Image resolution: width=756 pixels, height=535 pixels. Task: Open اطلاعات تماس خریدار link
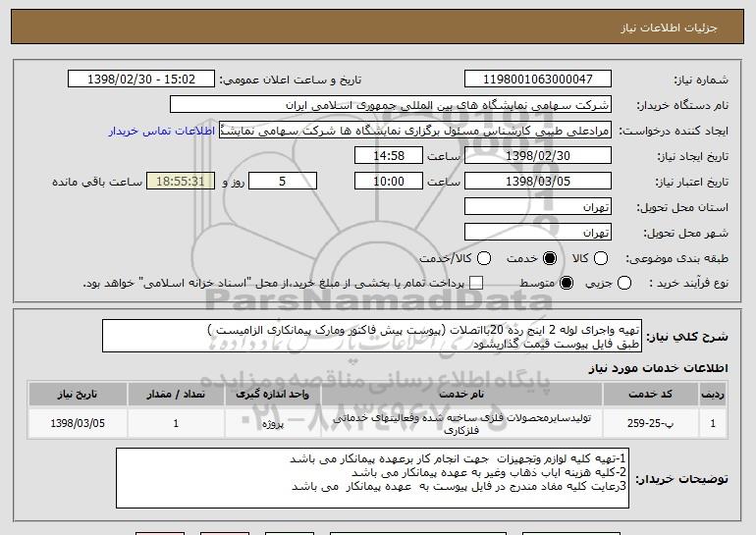pyautogui.click(x=162, y=131)
